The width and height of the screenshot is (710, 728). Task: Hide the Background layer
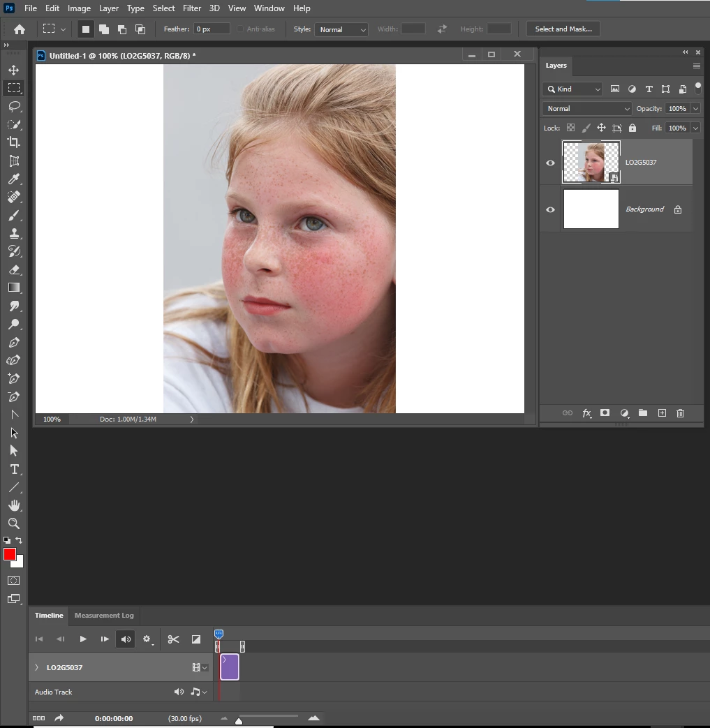pyautogui.click(x=550, y=209)
